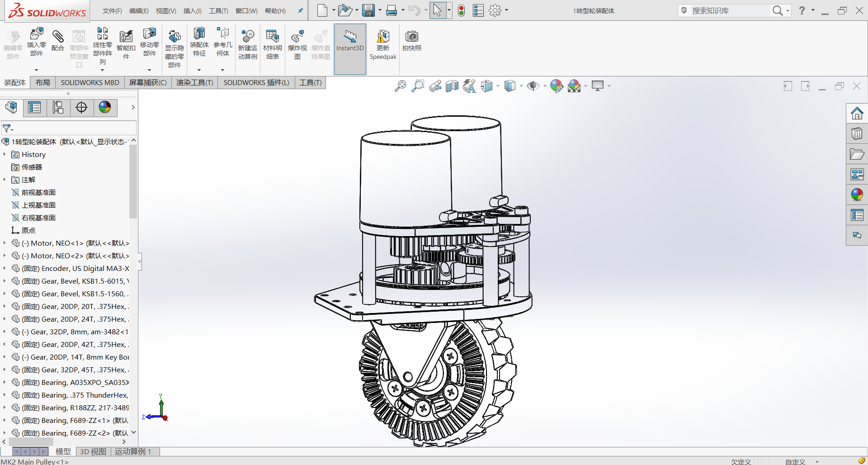This screenshot has height=465, width=868.
Task: Open Bill of Materials (材料明细表) tool
Action: coord(273,36)
